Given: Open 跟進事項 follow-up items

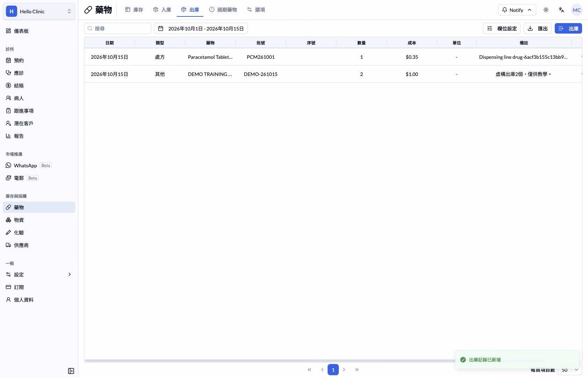Looking at the screenshot, I should coord(39,111).
